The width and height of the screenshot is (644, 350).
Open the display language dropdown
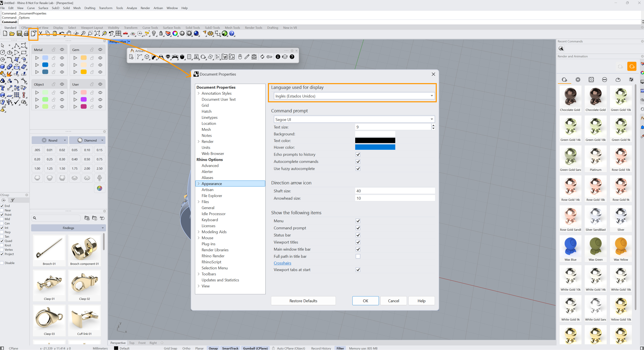coord(354,96)
